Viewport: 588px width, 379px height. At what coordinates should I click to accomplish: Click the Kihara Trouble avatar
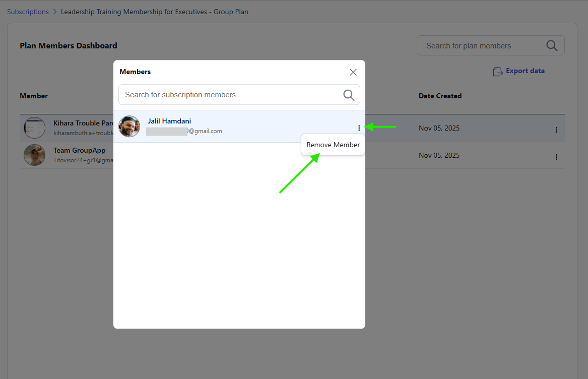point(34,128)
